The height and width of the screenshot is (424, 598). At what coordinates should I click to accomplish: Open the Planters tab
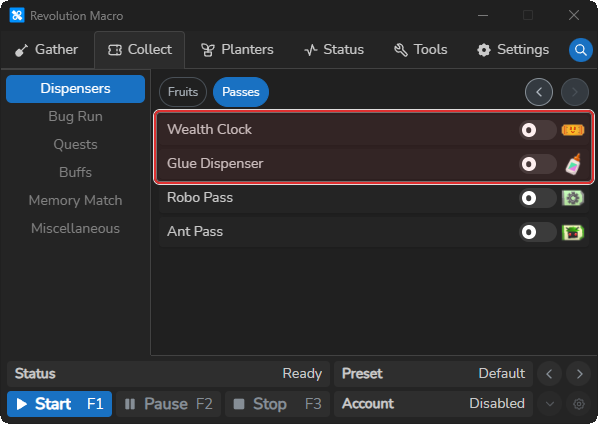pos(237,50)
